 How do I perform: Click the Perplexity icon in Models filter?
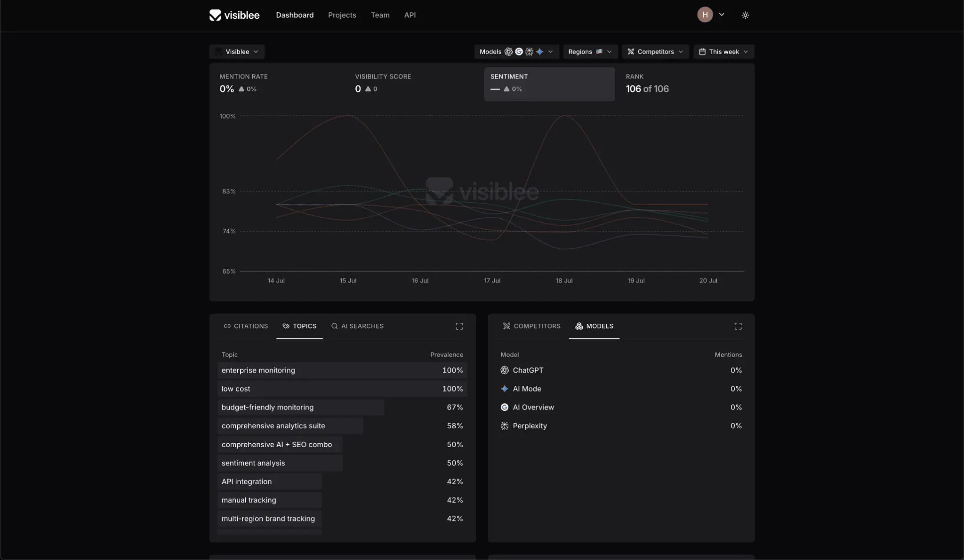coord(529,52)
